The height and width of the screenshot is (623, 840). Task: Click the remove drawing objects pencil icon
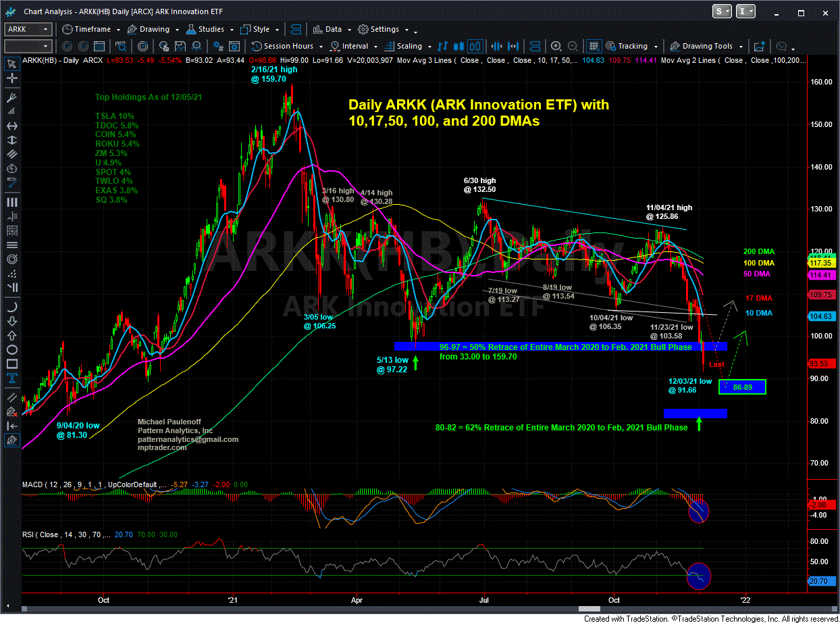[11, 411]
